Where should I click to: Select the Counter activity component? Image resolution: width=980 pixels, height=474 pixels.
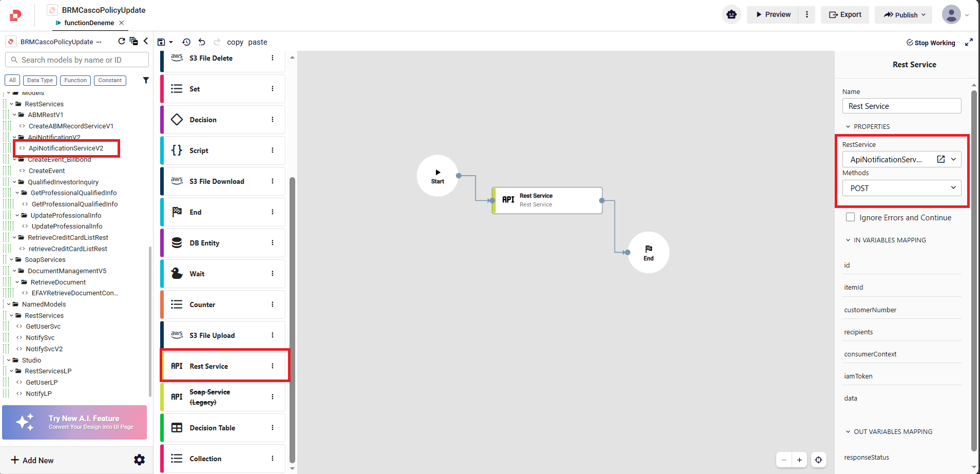pyautogui.click(x=223, y=305)
